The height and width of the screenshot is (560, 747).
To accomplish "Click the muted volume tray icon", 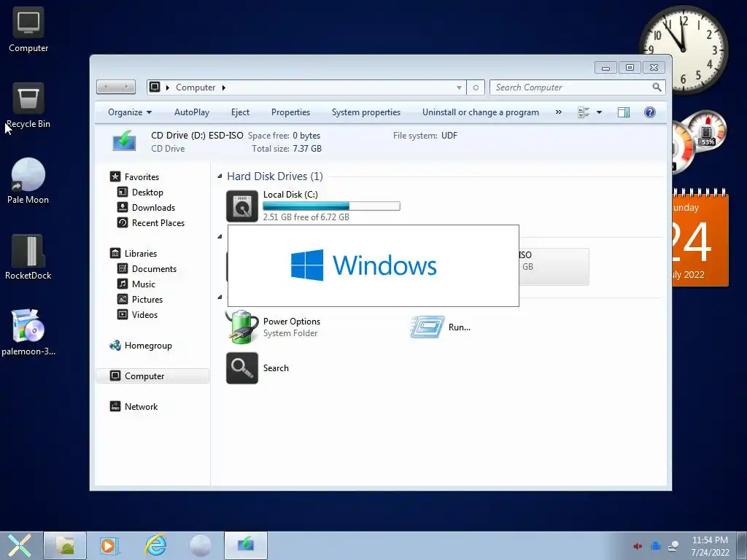I will (x=638, y=545).
